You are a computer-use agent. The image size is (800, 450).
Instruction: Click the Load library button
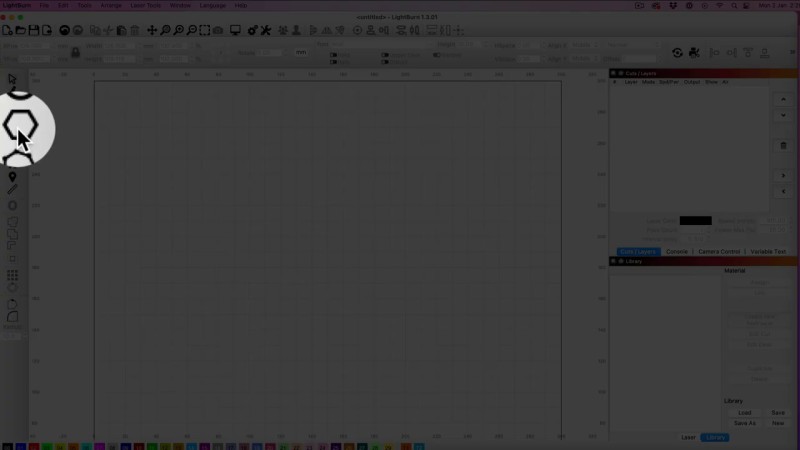pyautogui.click(x=745, y=412)
